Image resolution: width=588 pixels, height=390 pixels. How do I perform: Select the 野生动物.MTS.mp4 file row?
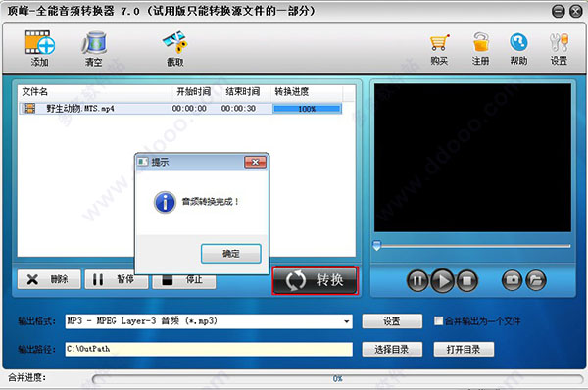180,109
